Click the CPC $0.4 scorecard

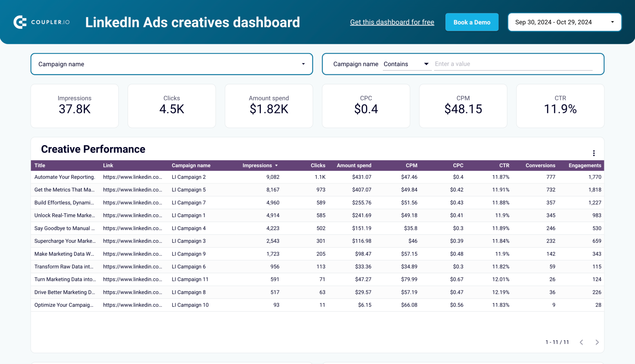click(x=366, y=106)
